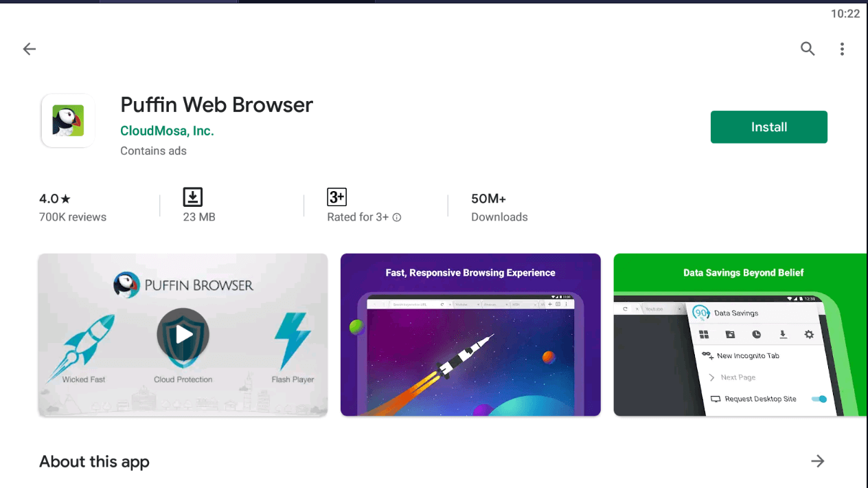Viewport: 868px width, 488px height.
Task: Select the Downloads icon in the Puffin menu
Action: click(783, 334)
